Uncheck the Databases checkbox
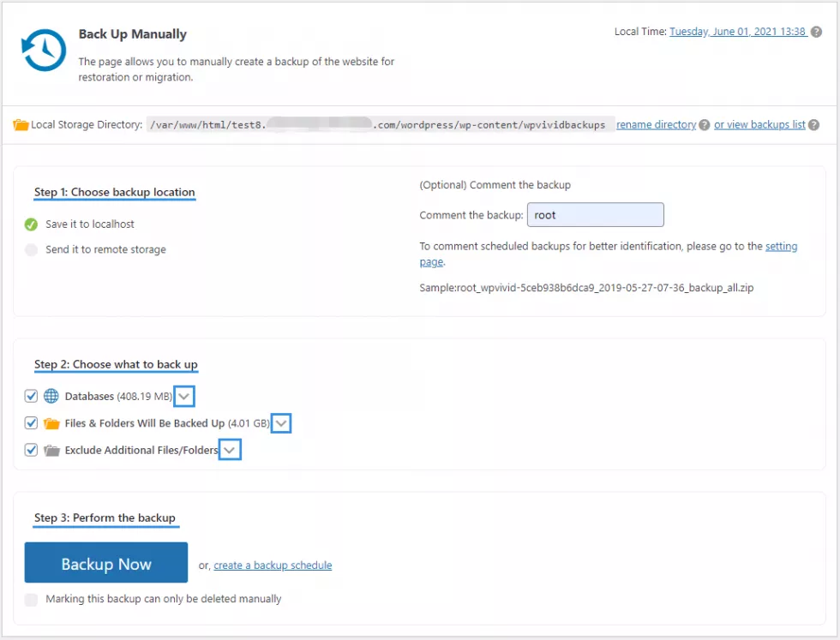This screenshot has height=640, width=840. [31, 396]
